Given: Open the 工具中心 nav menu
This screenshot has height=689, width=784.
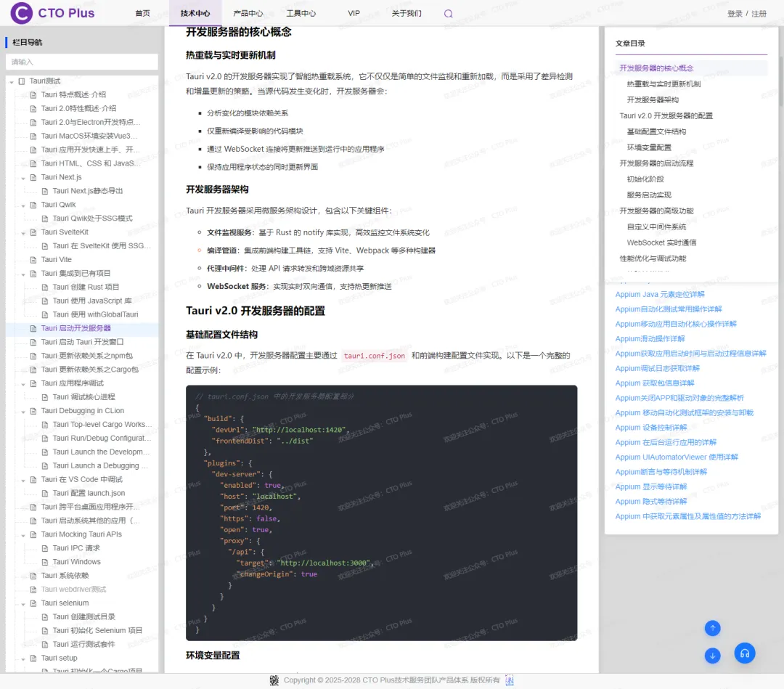Looking at the screenshot, I should pos(301,14).
